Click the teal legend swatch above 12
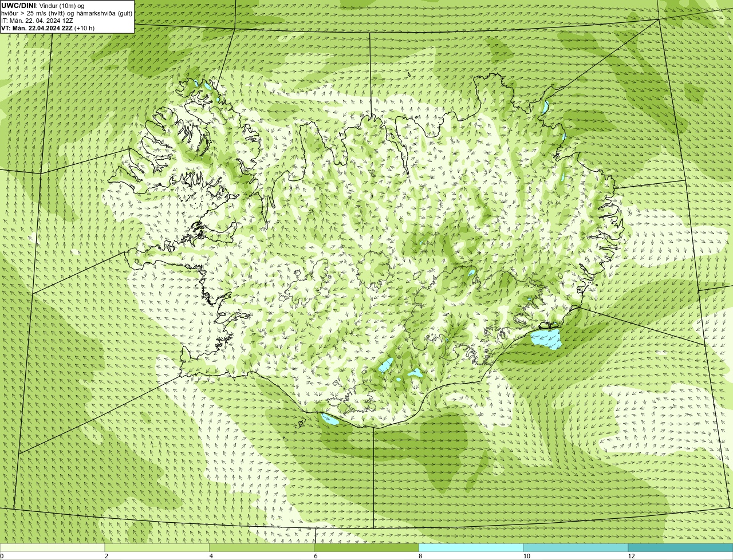The height and width of the screenshot is (560, 733). click(x=680, y=547)
